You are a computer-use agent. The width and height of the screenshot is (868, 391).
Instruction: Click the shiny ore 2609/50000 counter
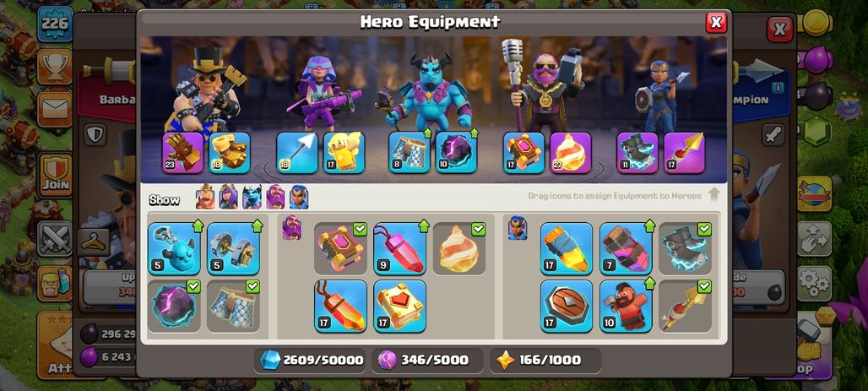[312, 361]
